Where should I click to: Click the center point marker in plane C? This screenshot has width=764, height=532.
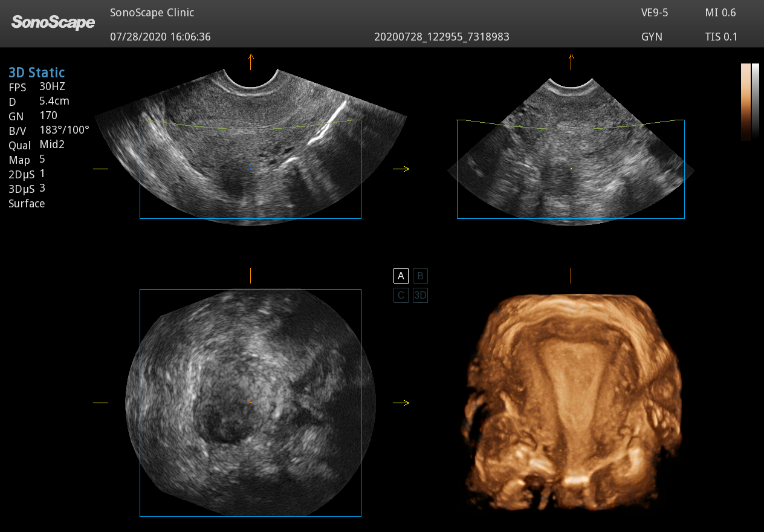[250, 403]
